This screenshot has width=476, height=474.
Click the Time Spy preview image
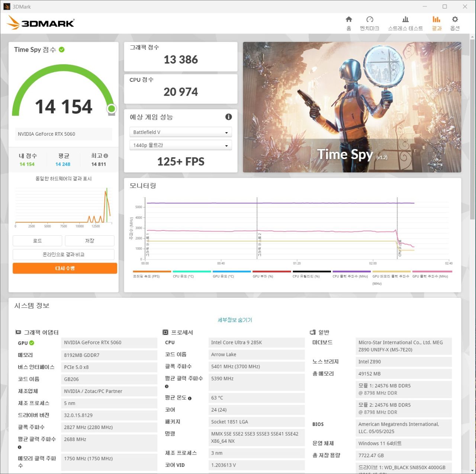coord(352,107)
